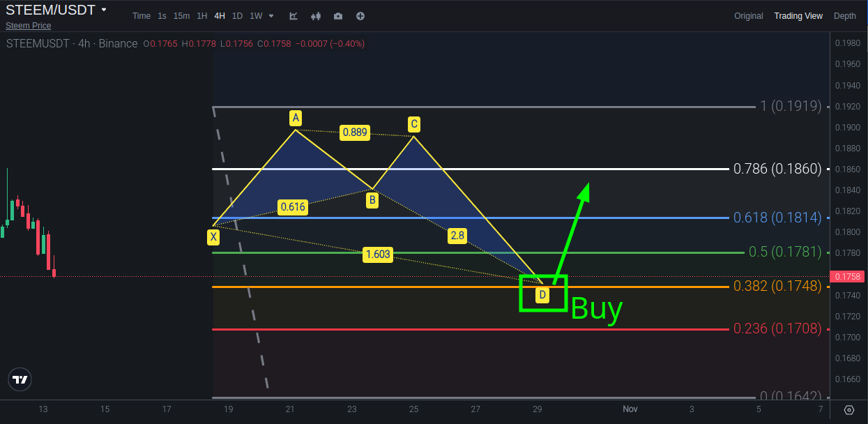Switch to Trading View chart

[x=798, y=16]
